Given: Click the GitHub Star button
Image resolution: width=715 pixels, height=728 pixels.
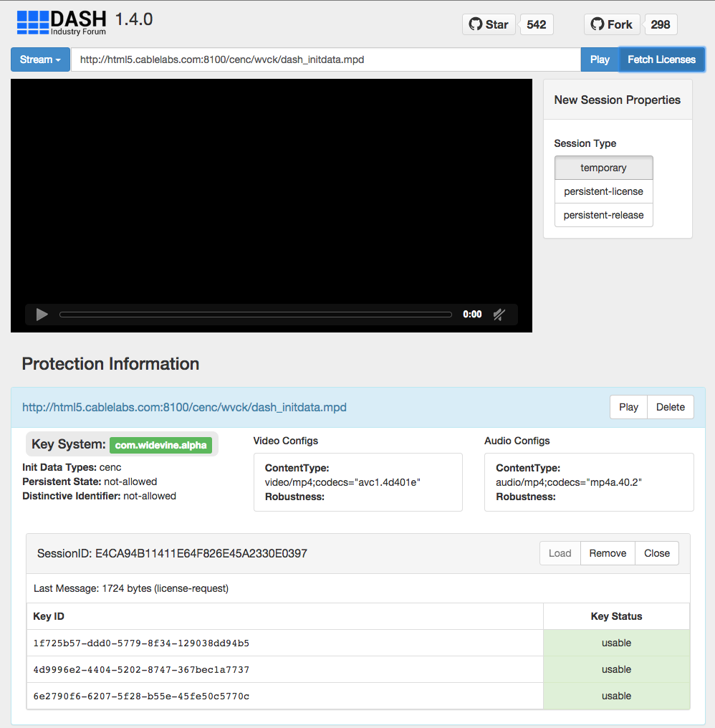Looking at the screenshot, I should coord(489,24).
